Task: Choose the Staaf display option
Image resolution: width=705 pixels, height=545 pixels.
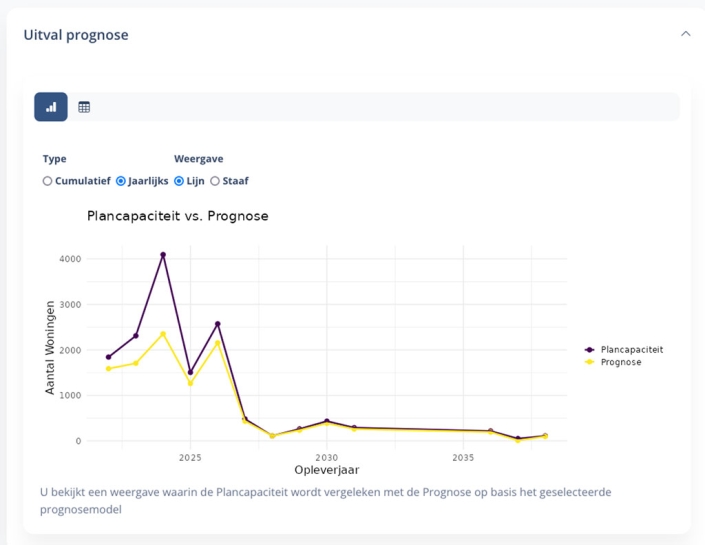Action: point(215,181)
